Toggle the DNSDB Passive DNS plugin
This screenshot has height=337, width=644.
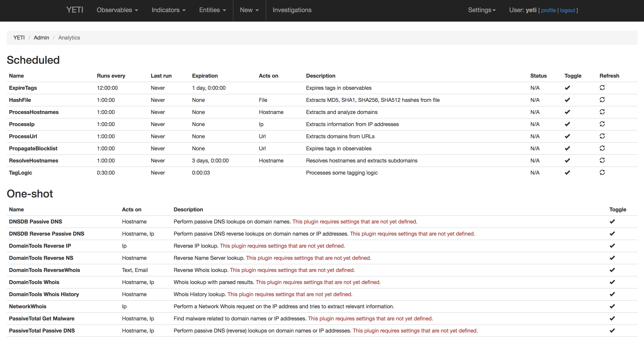612,221
